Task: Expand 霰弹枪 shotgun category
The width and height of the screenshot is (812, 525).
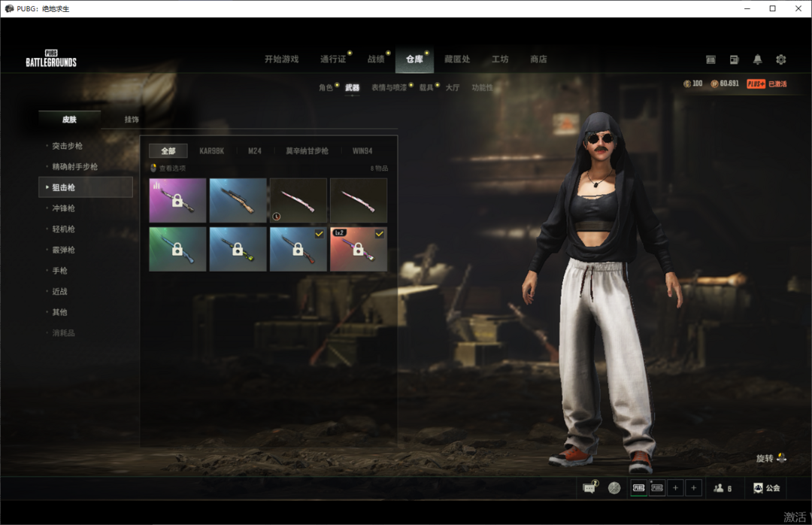Action: click(x=64, y=249)
